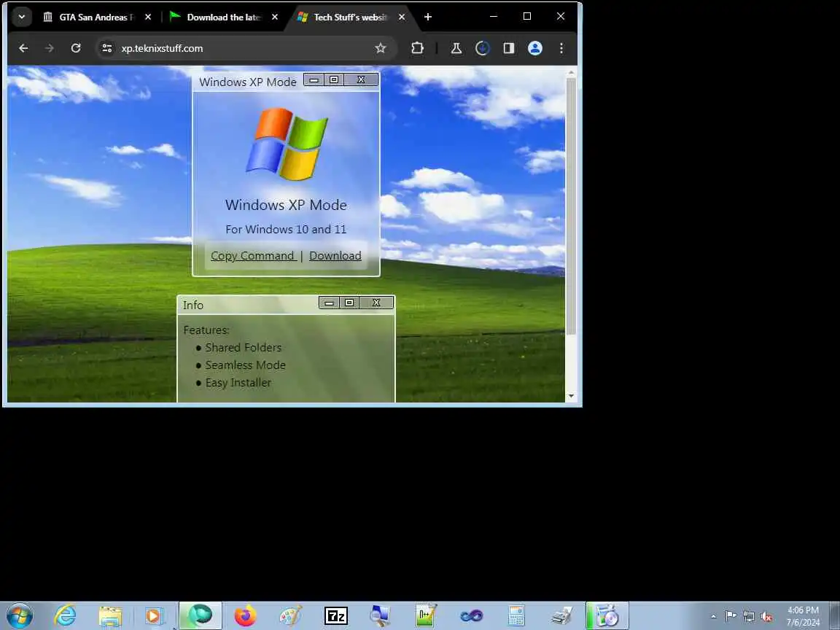Open Windows Media Player taskbar icon
The width and height of the screenshot is (840, 630).
155,616
